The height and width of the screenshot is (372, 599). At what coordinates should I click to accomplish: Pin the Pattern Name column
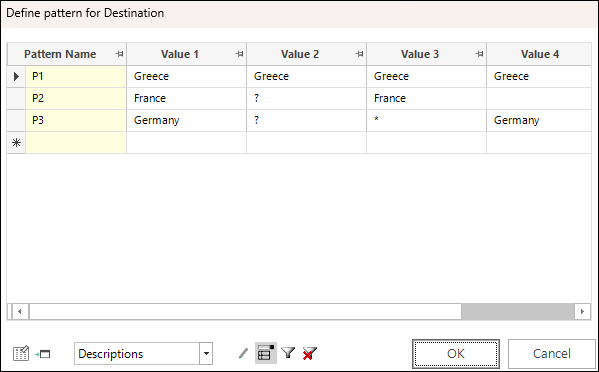(119, 54)
